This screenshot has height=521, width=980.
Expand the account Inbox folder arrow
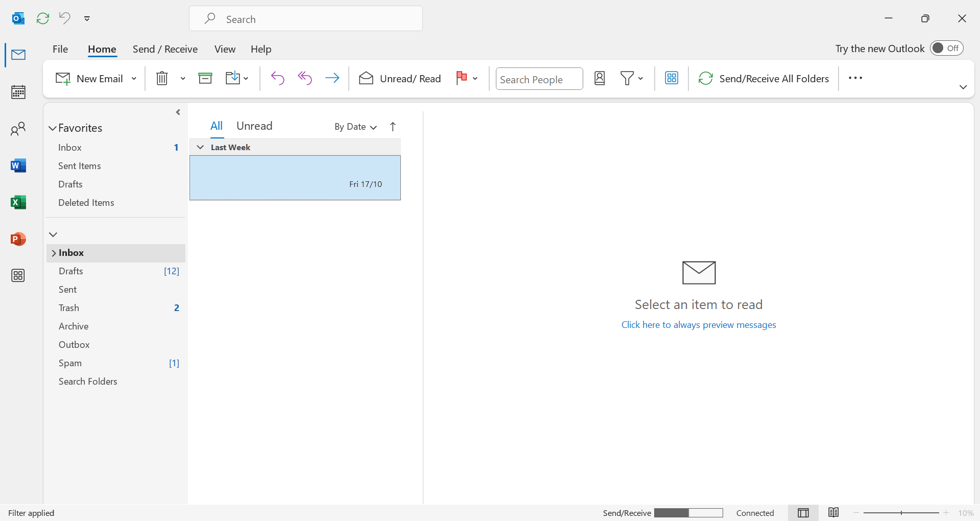click(54, 253)
